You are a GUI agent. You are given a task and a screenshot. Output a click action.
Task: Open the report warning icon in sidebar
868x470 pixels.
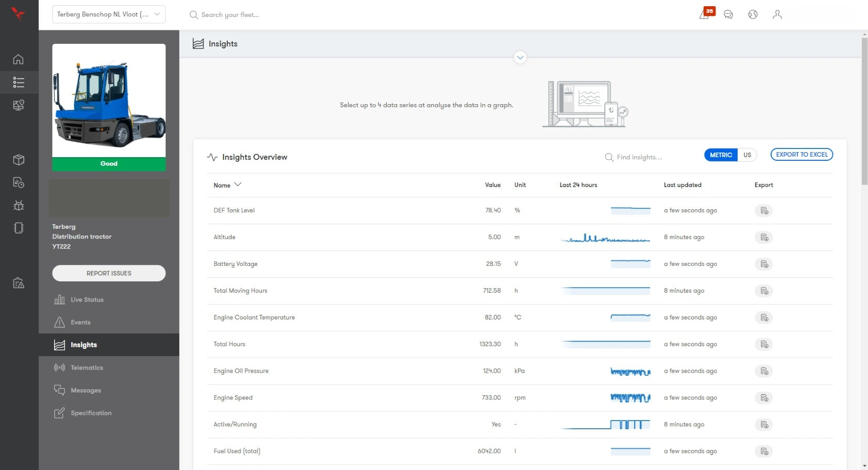[x=19, y=283]
